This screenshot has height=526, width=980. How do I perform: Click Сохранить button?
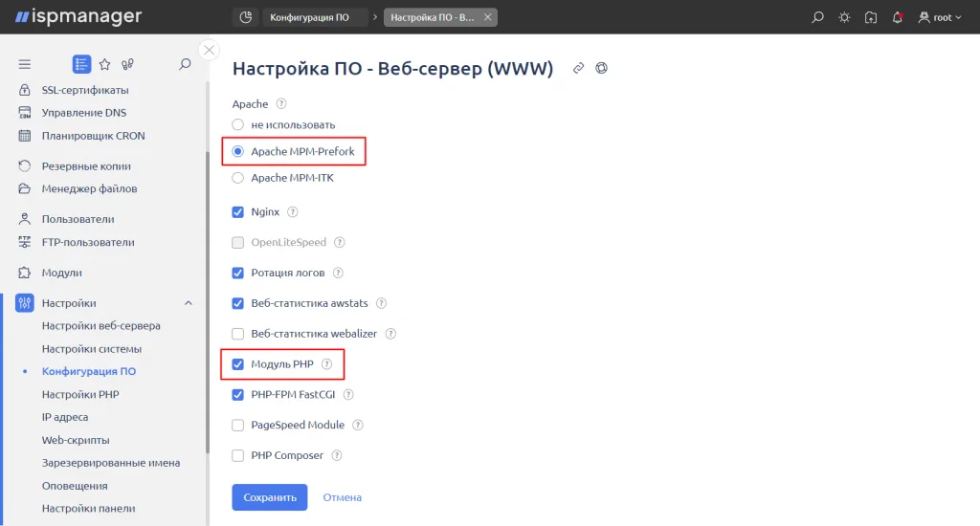(x=269, y=497)
